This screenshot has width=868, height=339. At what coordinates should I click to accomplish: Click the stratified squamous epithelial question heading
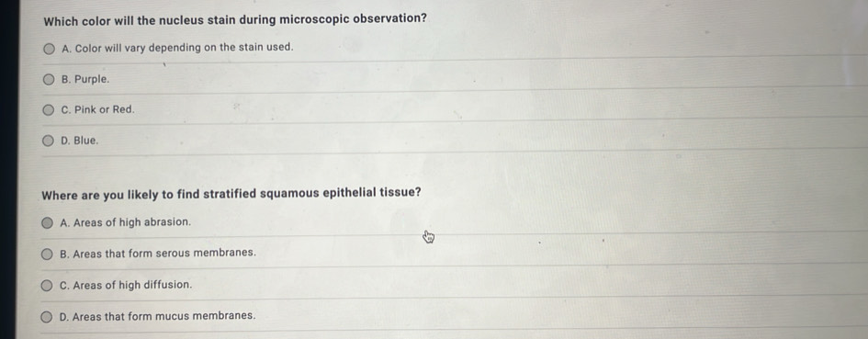231,195
